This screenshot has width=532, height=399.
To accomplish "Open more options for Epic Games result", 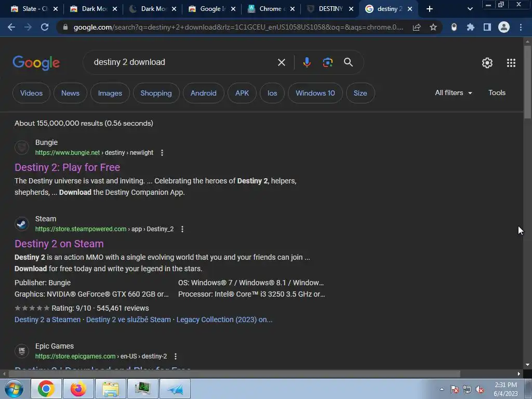I will (176, 356).
